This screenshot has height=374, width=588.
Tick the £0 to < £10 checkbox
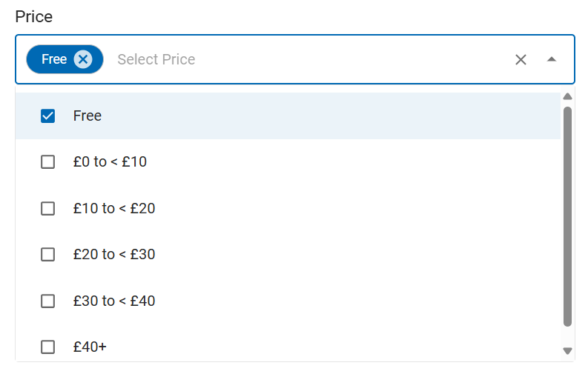[x=48, y=161]
